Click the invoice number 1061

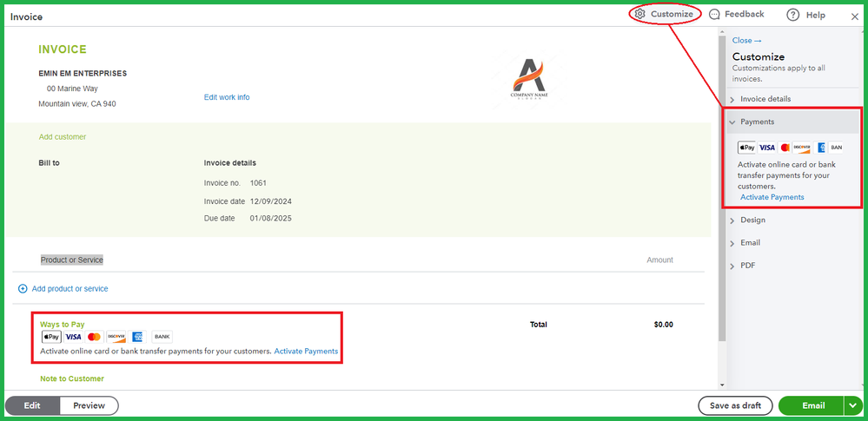259,182
